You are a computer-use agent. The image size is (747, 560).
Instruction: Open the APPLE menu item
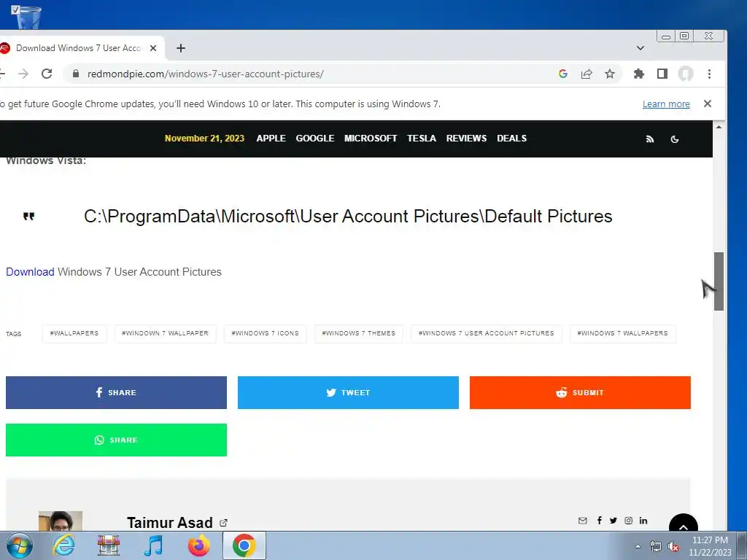point(271,138)
